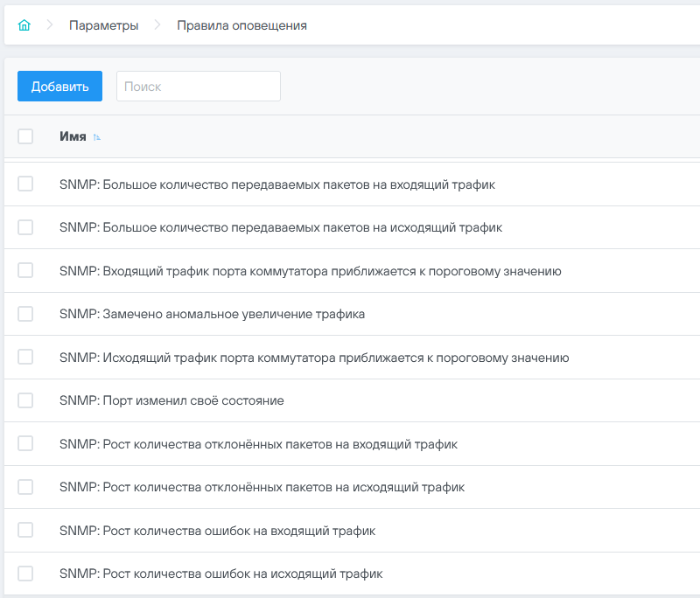
Task: Open Параметры breadcrumb link
Action: [103, 25]
